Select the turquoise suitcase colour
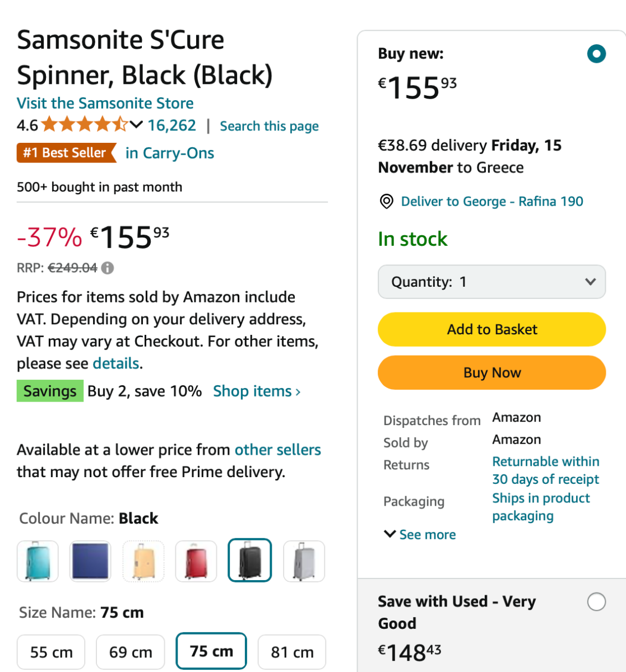Image resolution: width=626 pixels, height=672 pixels. click(38, 561)
